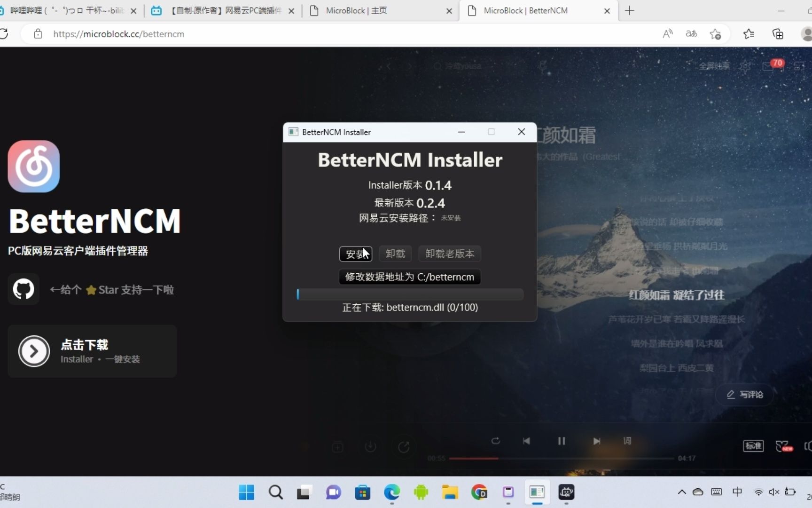Open Windows Start menu
812x508 pixels.
pyautogui.click(x=246, y=492)
